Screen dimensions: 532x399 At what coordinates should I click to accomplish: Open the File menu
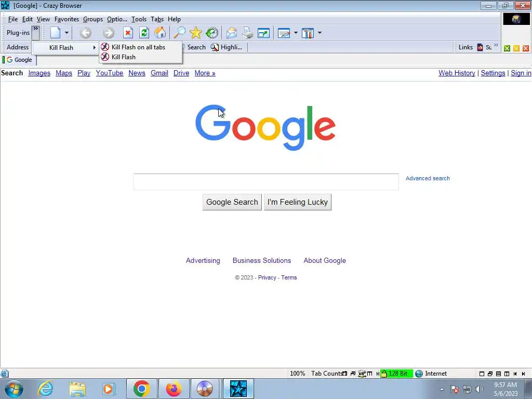12,19
